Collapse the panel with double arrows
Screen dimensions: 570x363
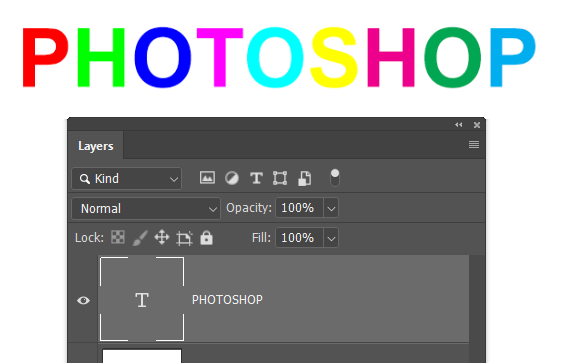tap(458, 125)
